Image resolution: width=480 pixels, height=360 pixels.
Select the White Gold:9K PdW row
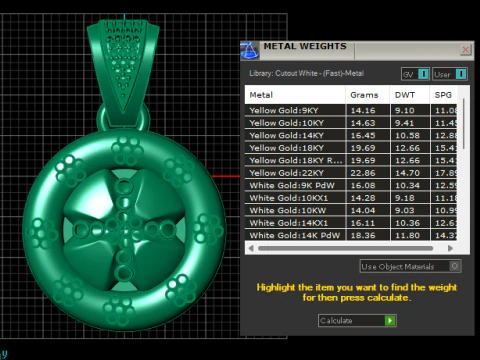pos(351,186)
